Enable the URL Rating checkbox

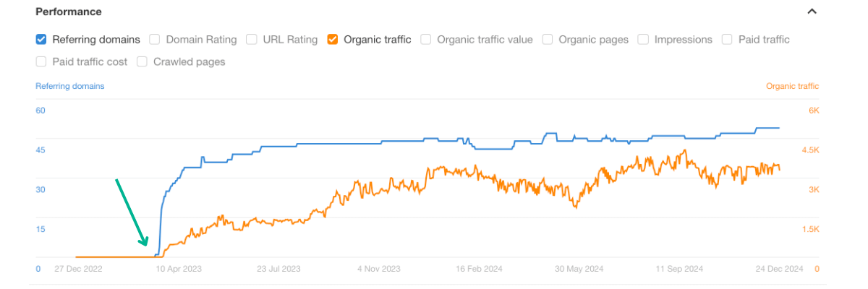click(252, 40)
